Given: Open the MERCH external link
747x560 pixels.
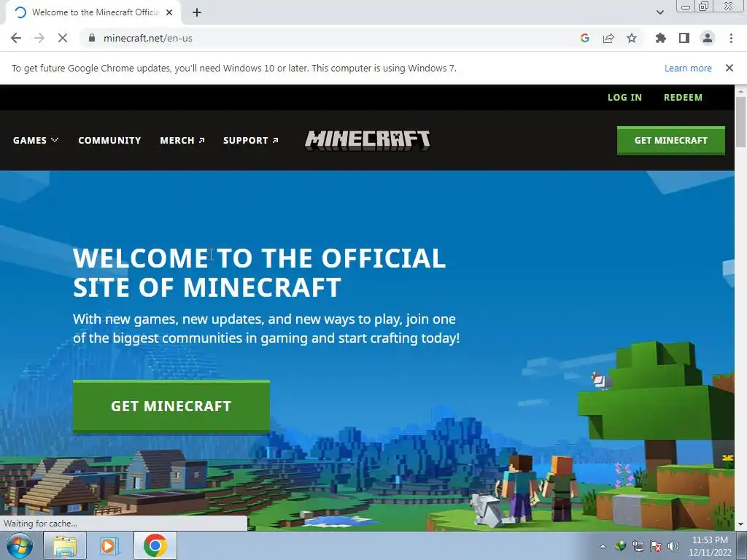Looking at the screenshot, I should [x=182, y=141].
